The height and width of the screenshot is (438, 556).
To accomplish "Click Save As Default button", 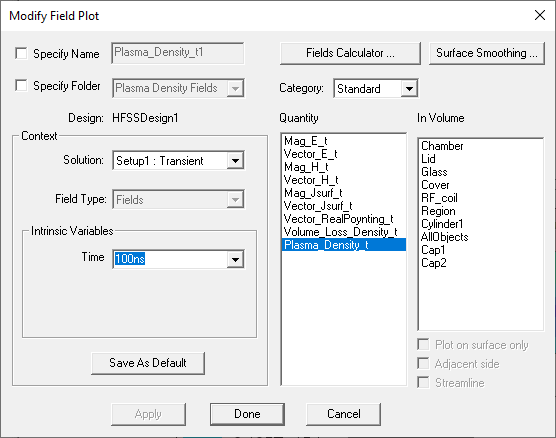I will (x=148, y=363).
